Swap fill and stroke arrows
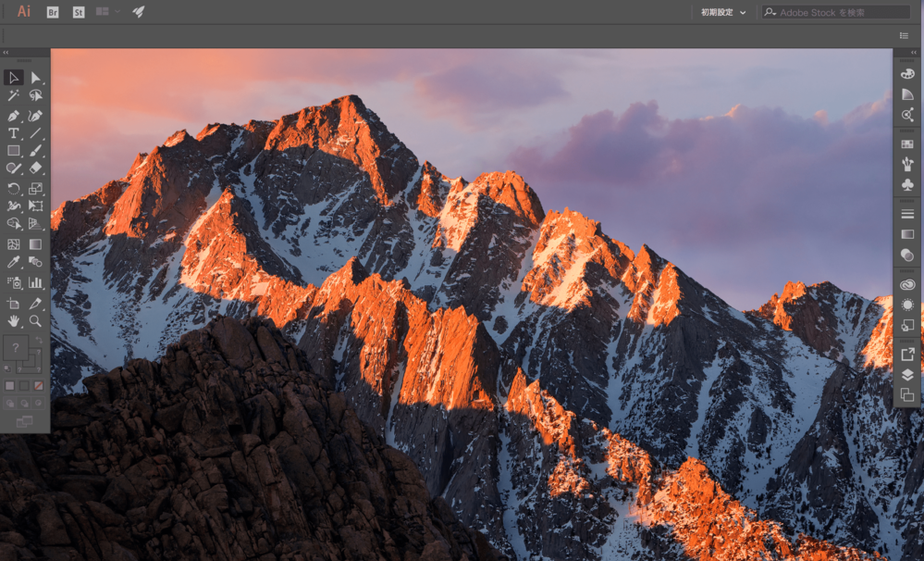 (39, 340)
